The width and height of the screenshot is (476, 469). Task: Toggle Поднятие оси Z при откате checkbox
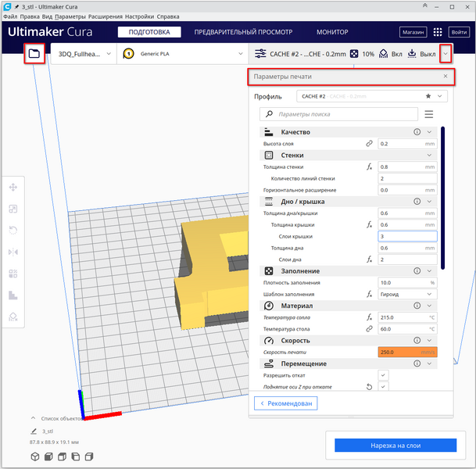click(x=383, y=386)
